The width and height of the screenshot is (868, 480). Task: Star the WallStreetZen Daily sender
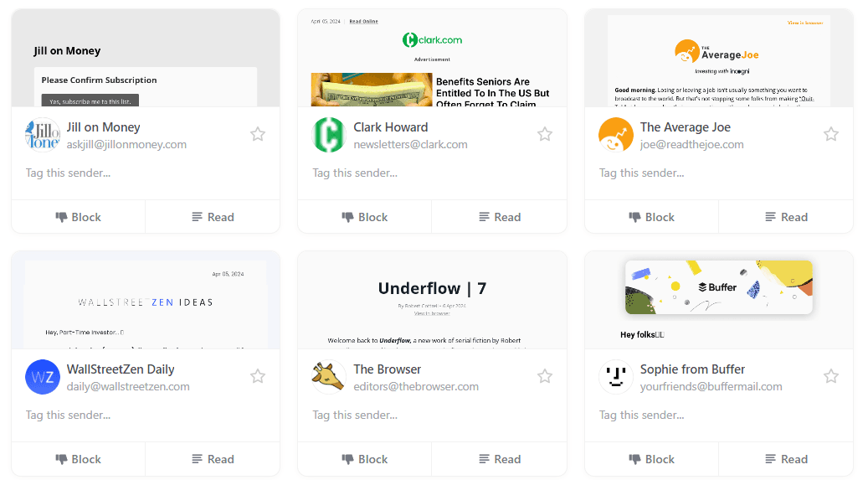click(x=258, y=376)
